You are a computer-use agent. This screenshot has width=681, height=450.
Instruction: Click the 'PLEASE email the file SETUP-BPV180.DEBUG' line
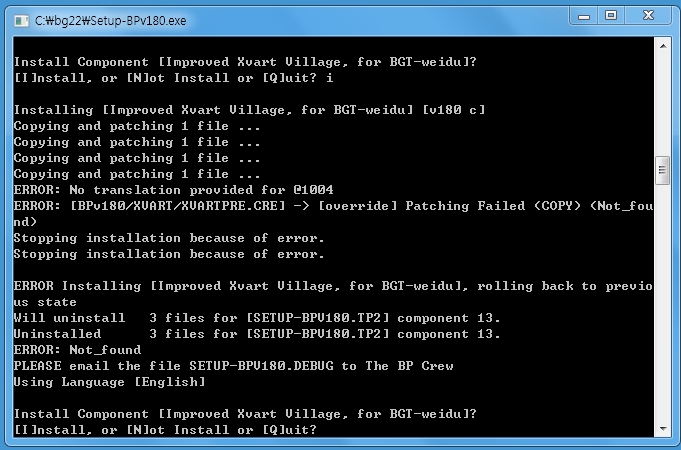coord(233,366)
